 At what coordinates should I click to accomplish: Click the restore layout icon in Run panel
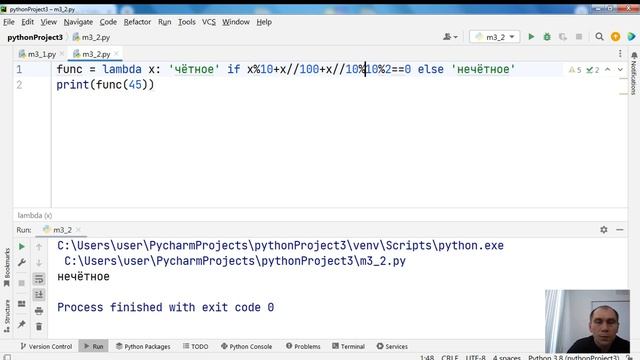(22, 304)
